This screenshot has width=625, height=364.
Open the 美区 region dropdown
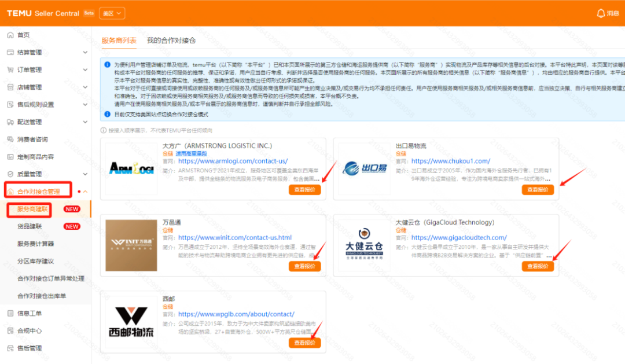pos(112,13)
